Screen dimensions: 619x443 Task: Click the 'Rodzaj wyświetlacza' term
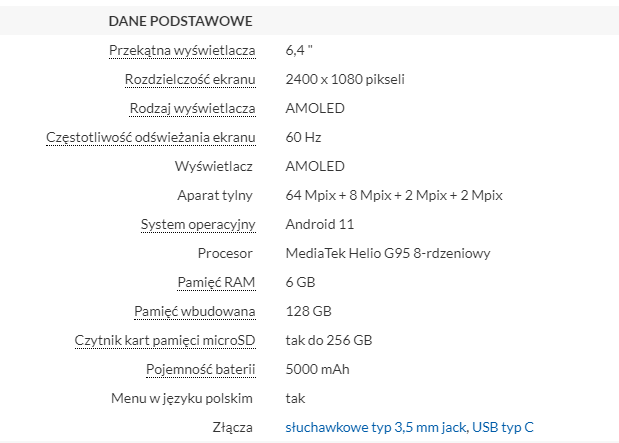(192, 108)
